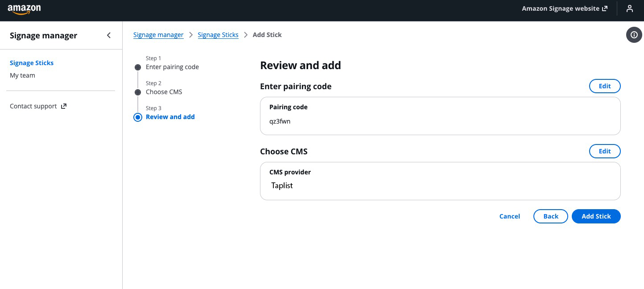The width and height of the screenshot is (644, 289).
Task: Select Step 3 Review and add
Action: [170, 117]
